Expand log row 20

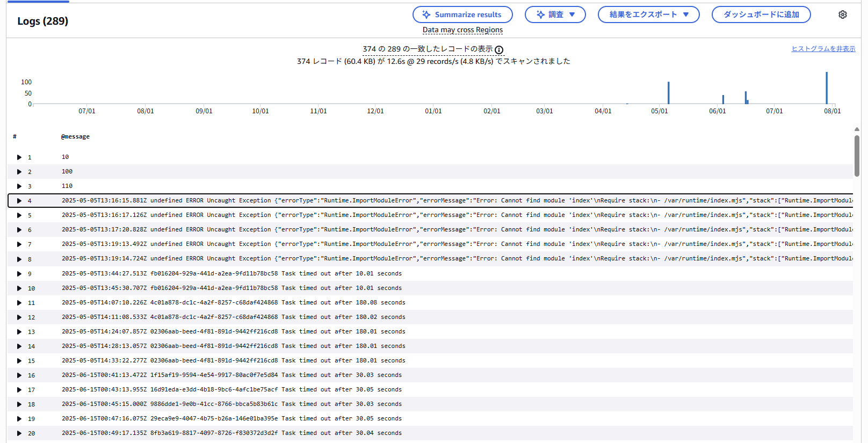point(19,433)
